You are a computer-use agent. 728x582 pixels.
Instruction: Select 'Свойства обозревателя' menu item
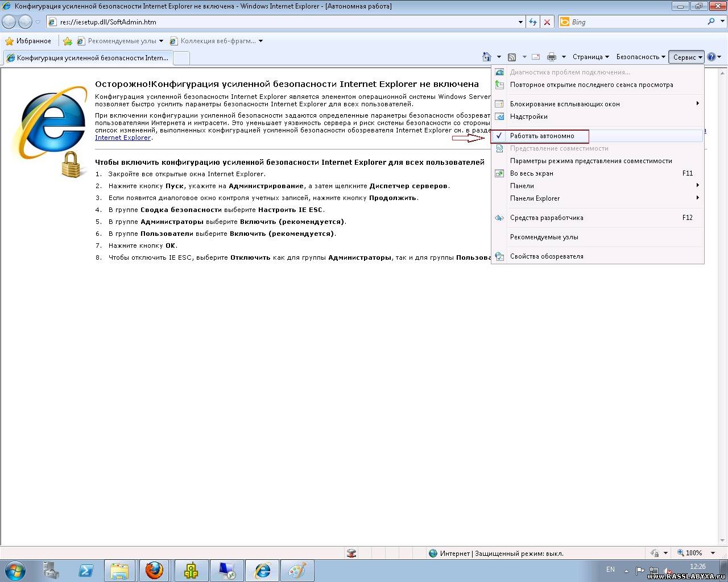coord(546,256)
